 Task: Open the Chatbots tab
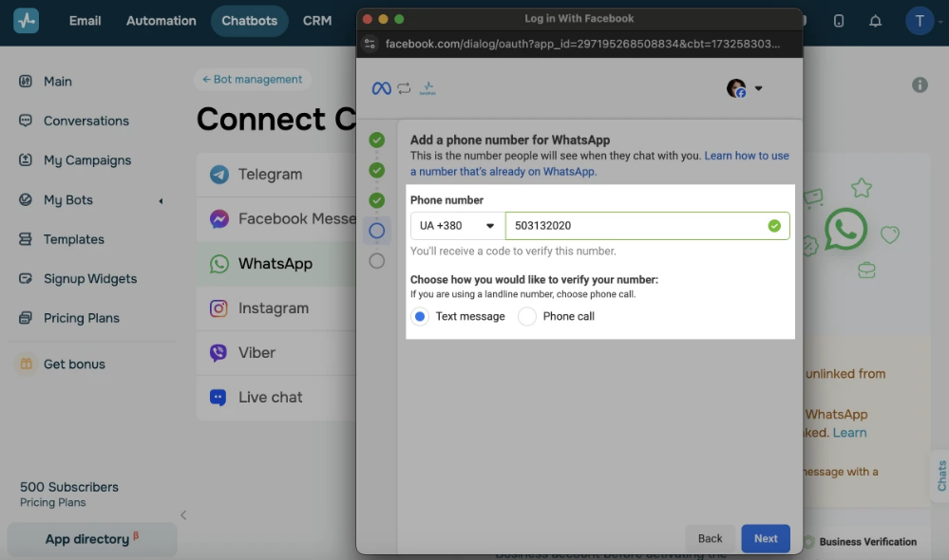pos(249,21)
